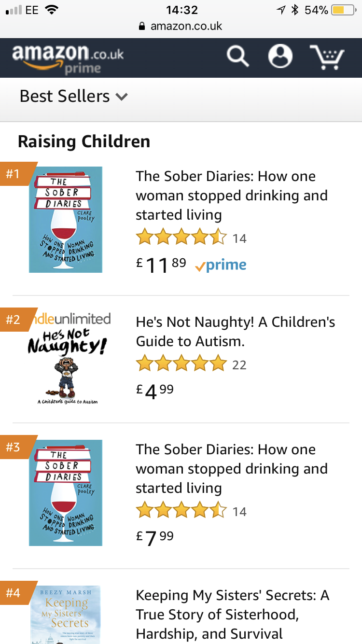Tap the #1 Sober Diaries book cover
The height and width of the screenshot is (644, 362).
pyautogui.click(x=66, y=220)
